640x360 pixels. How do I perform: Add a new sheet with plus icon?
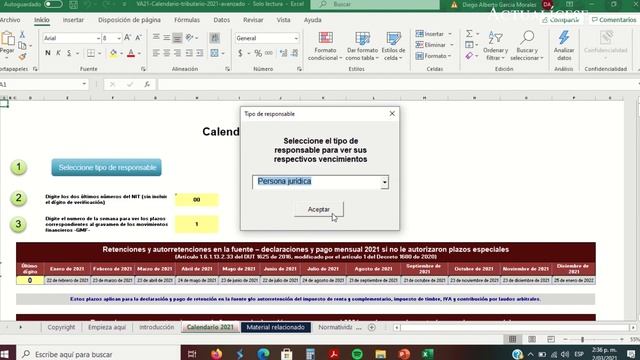371,327
